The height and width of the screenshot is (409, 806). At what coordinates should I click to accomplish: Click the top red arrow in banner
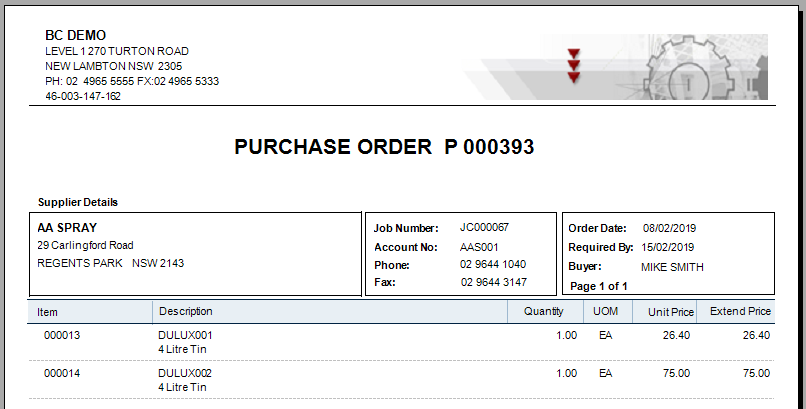(573, 54)
